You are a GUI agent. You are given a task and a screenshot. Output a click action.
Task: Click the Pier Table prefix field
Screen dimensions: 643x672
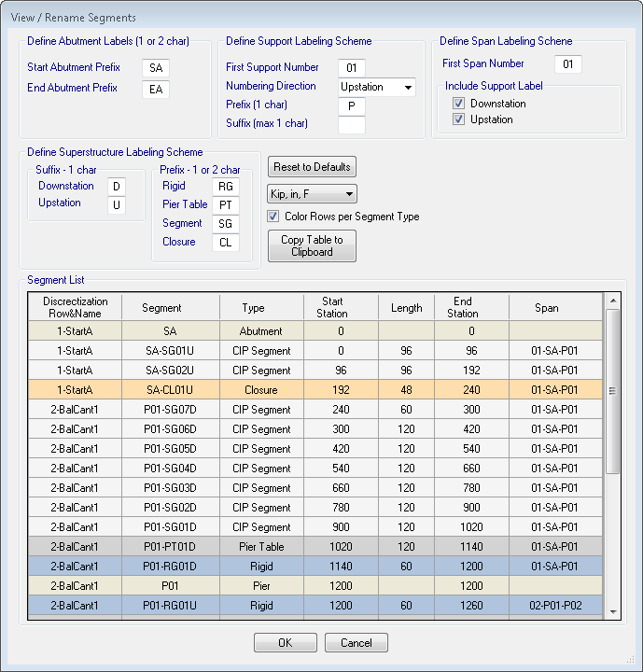point(225,205)
